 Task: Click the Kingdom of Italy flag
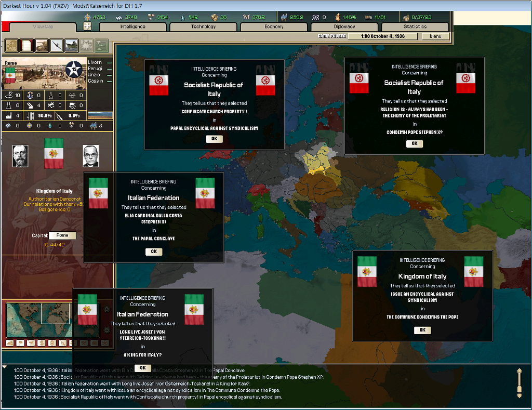[54, 153]
